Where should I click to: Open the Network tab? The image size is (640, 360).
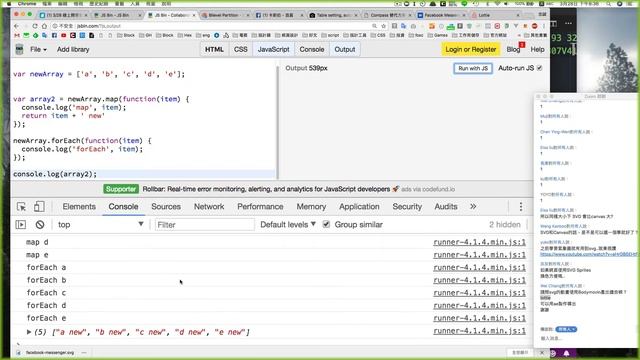209,207
